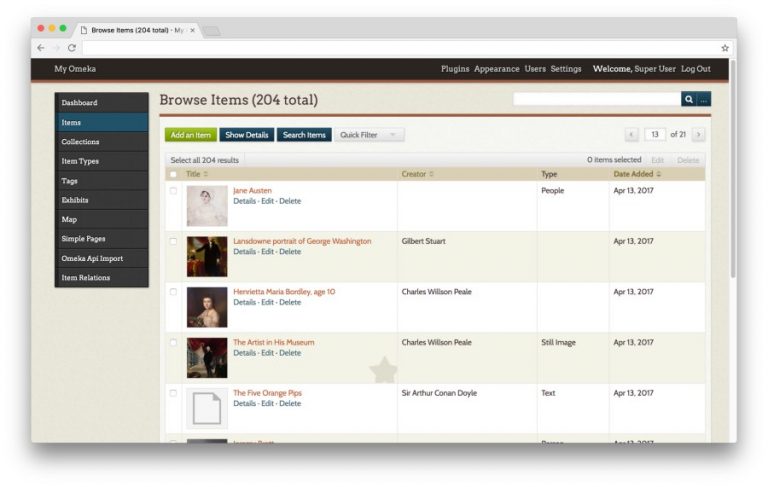The image size is (768, 487).
Task: Reload the page in browser
Action: click(72, 48)
